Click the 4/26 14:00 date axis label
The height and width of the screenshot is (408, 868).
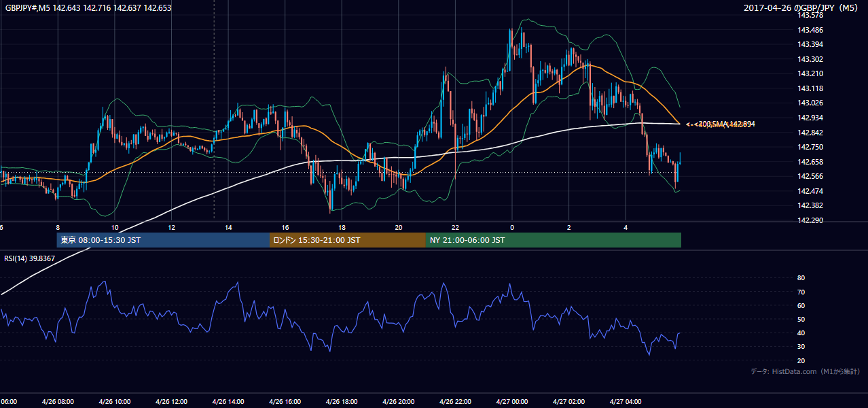coord(228,401)
